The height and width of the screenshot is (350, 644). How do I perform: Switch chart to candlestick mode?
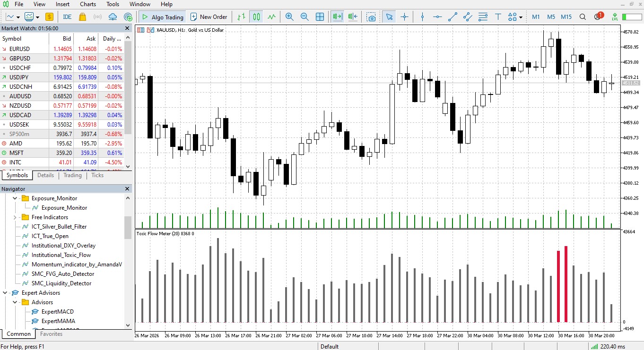(256, 17)
